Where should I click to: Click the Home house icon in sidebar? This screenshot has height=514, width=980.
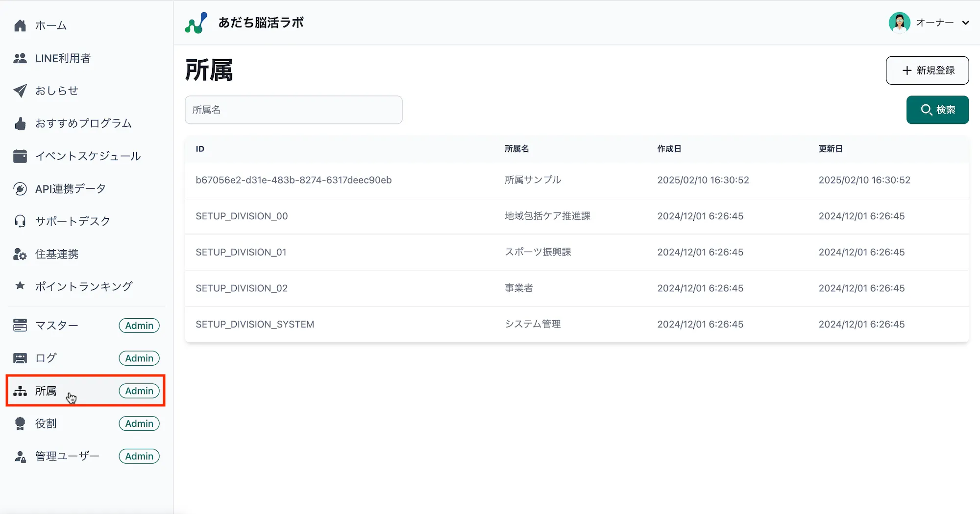tap(20, 25)
